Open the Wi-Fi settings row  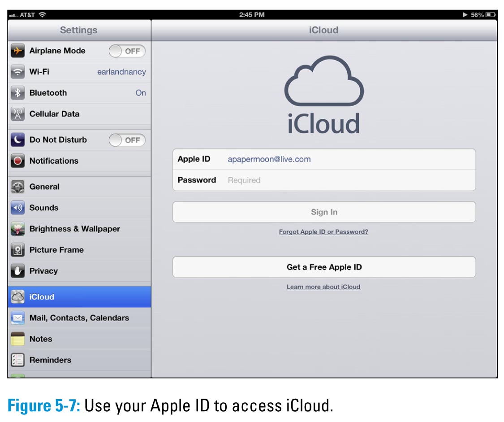79,72
